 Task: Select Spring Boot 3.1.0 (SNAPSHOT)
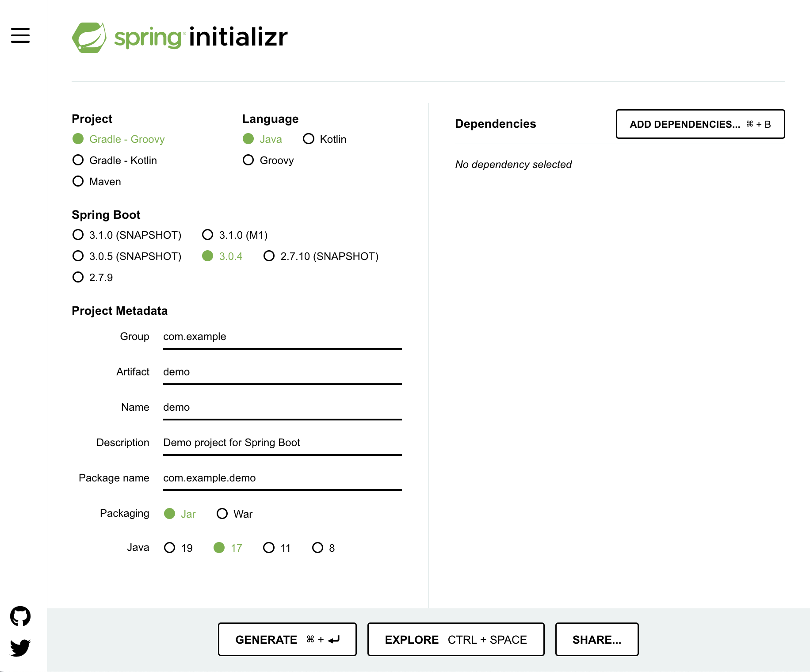(127, 235)
